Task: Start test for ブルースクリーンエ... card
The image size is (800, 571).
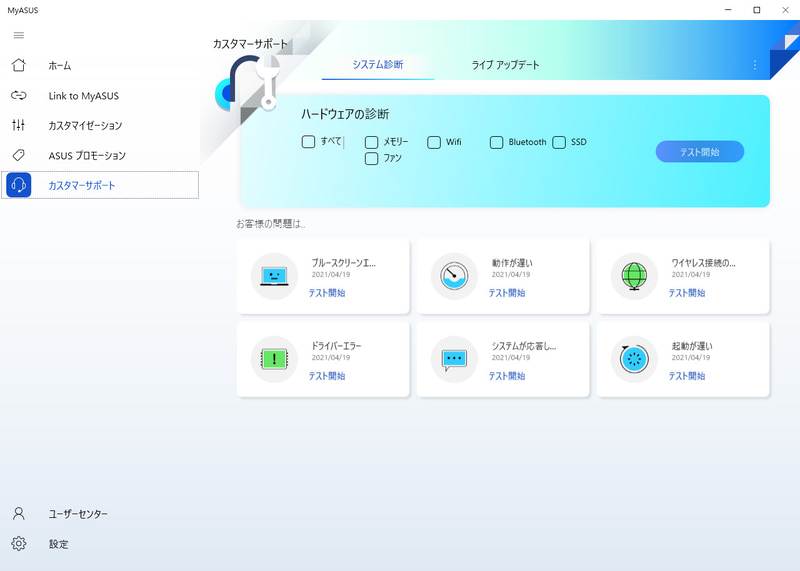Action: tap(327, 293)
